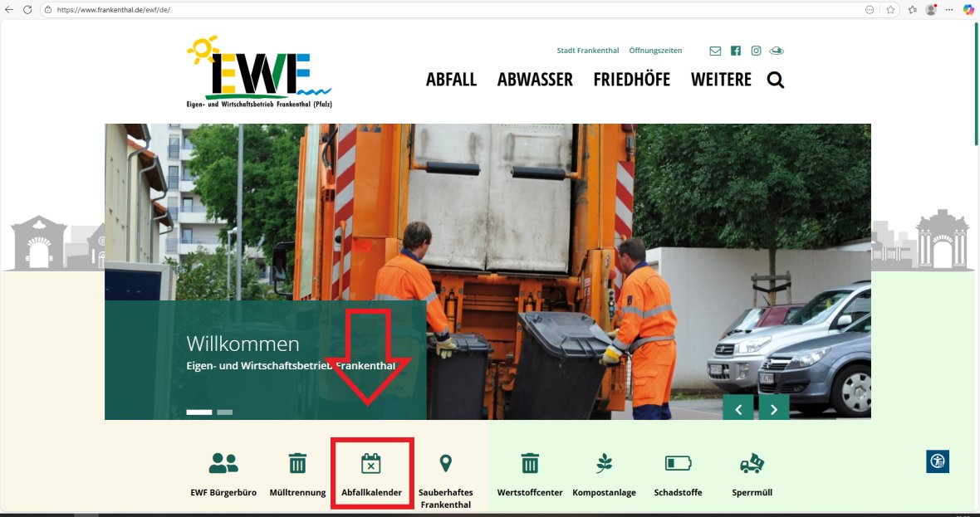
Task: Select Sauberhaftes Frankenthal location pin
Action: (x=445, y=463)
